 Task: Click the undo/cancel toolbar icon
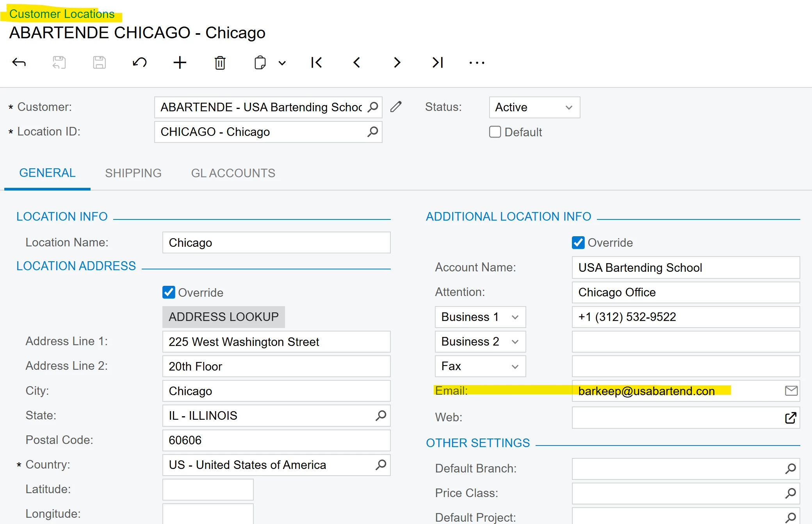coord(139,62)
